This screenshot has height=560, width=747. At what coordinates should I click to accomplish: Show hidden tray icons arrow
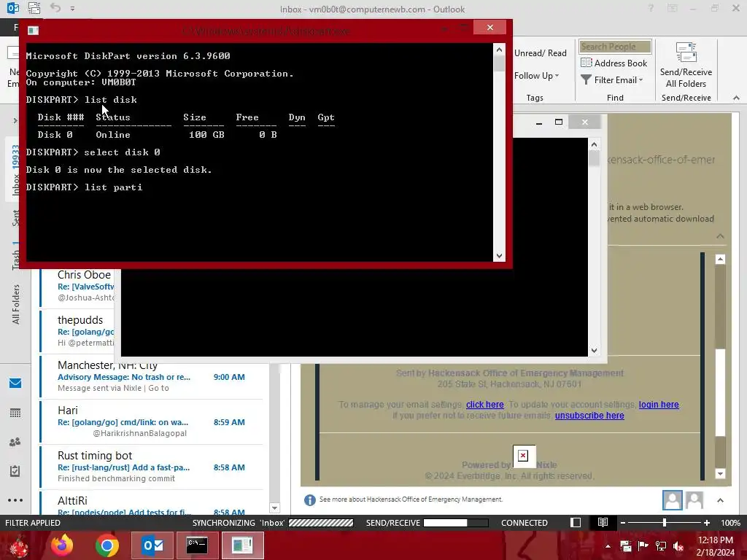coord(608,545)
